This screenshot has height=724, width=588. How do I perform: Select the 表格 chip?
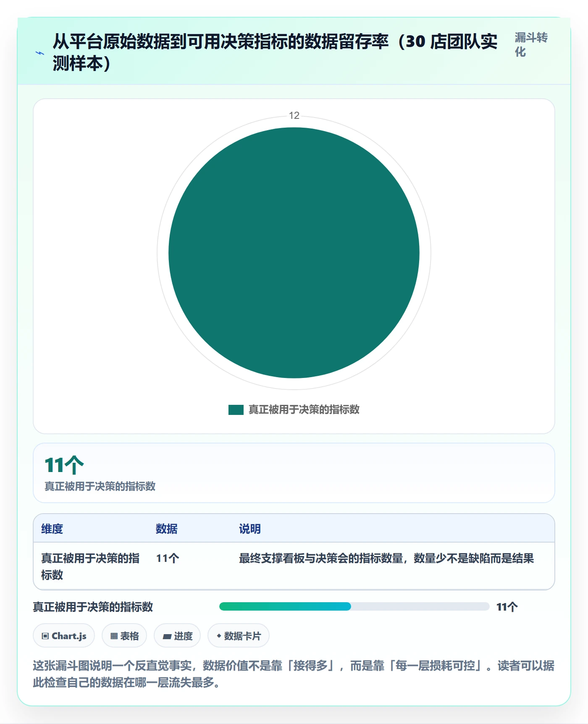tap(124, 636)
